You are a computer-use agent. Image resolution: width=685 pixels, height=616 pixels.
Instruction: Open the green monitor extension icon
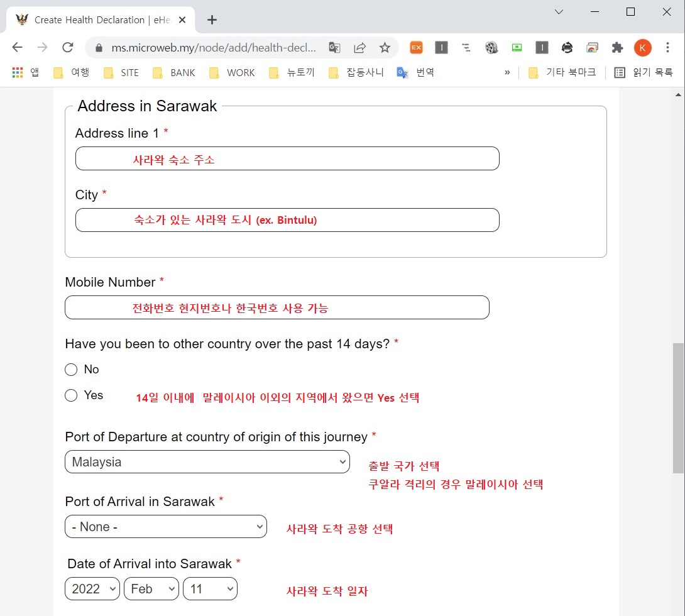[x=517, y=47]
